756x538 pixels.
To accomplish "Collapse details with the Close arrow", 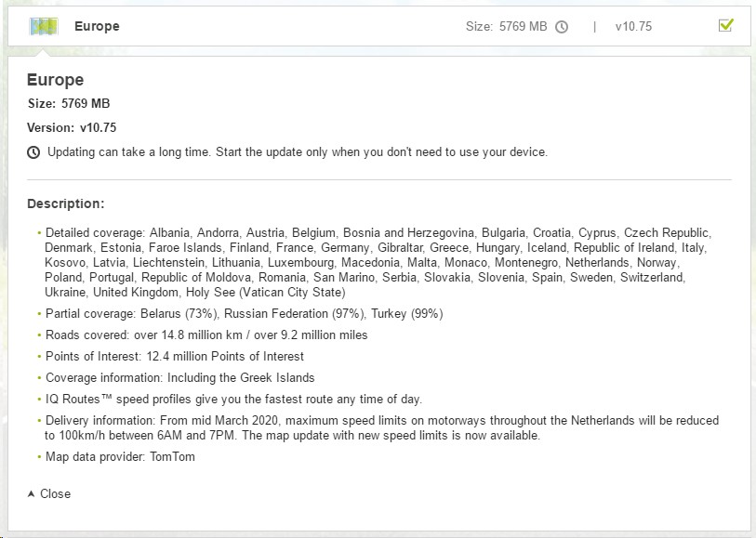I will pyautogui.click(x=32, y=493).
